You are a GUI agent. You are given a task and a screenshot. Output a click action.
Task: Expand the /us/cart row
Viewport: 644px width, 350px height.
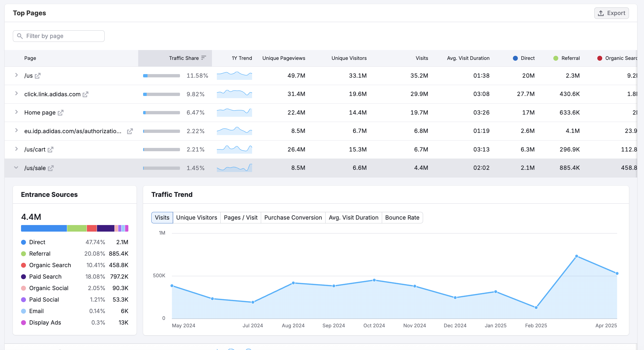pos(16,149)
